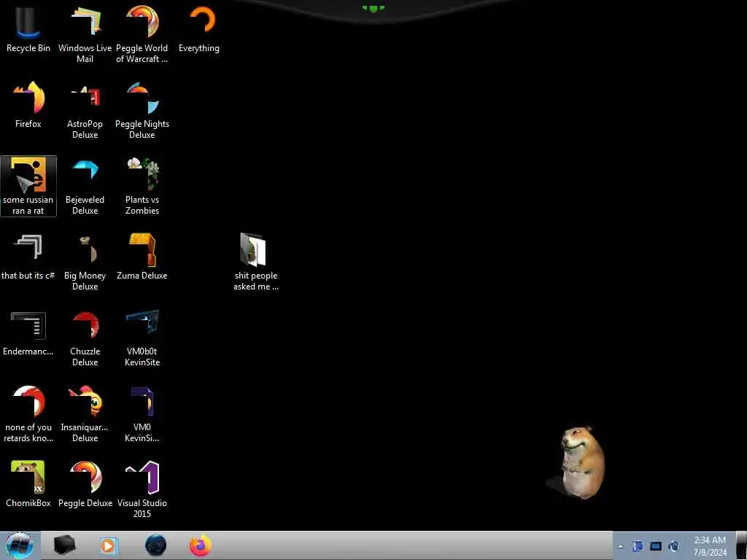Open the Windows Start menu orb
This screenshot has height=560, width=747.
pos(20,545)
